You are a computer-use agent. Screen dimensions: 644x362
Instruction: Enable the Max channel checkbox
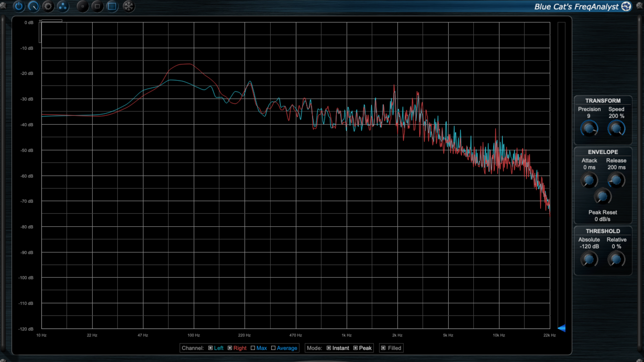253,348
